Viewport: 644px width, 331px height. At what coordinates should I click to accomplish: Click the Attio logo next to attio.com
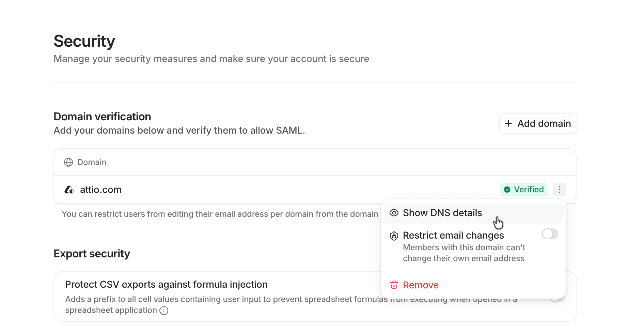(69, 190)
